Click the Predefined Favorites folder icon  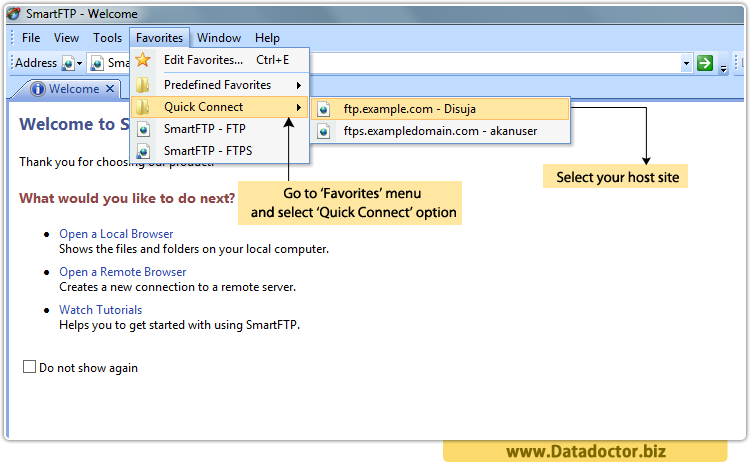(143, 85)
